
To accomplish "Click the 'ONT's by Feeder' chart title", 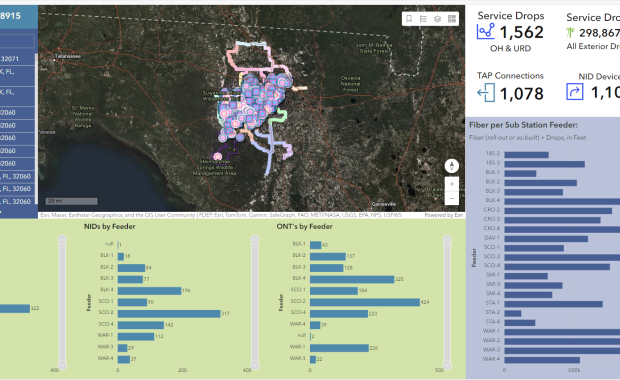I will click(x=304, y=227).
